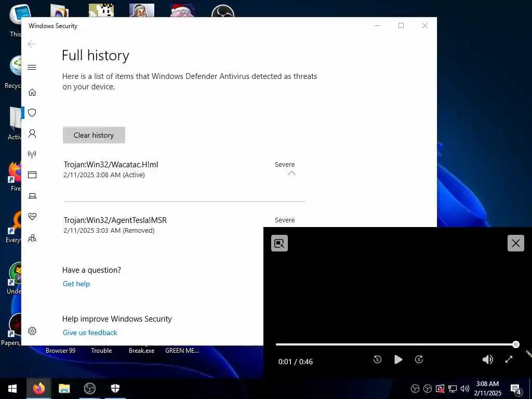Go back using the Windows Security arrow
532x399 pixels.
pyautogui.click(x=32, y=44)
